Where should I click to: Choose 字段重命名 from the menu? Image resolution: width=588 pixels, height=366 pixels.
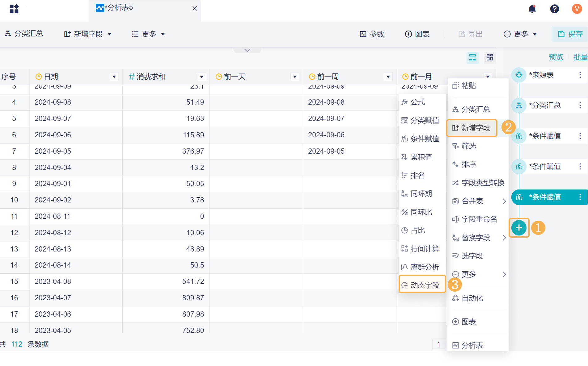(478, 219)
